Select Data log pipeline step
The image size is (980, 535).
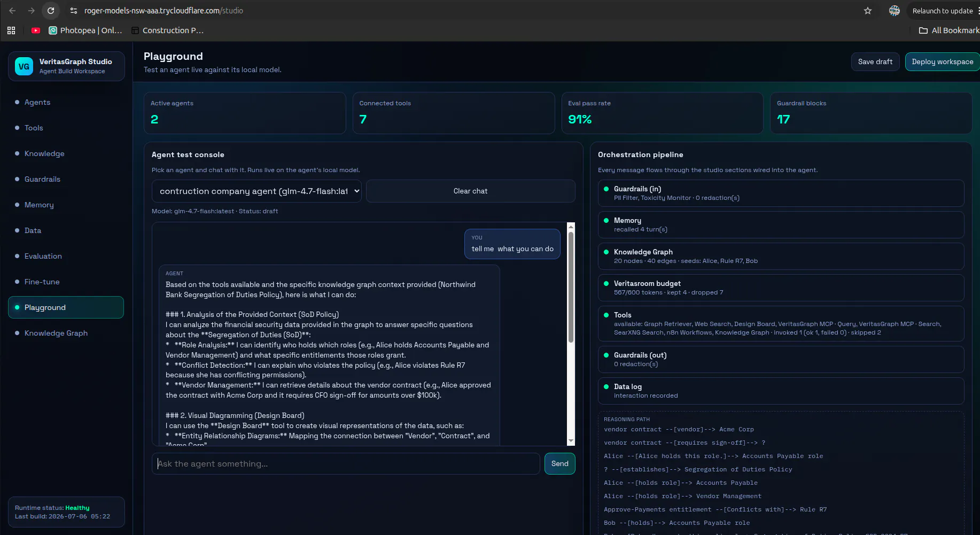tap(781, 391)
